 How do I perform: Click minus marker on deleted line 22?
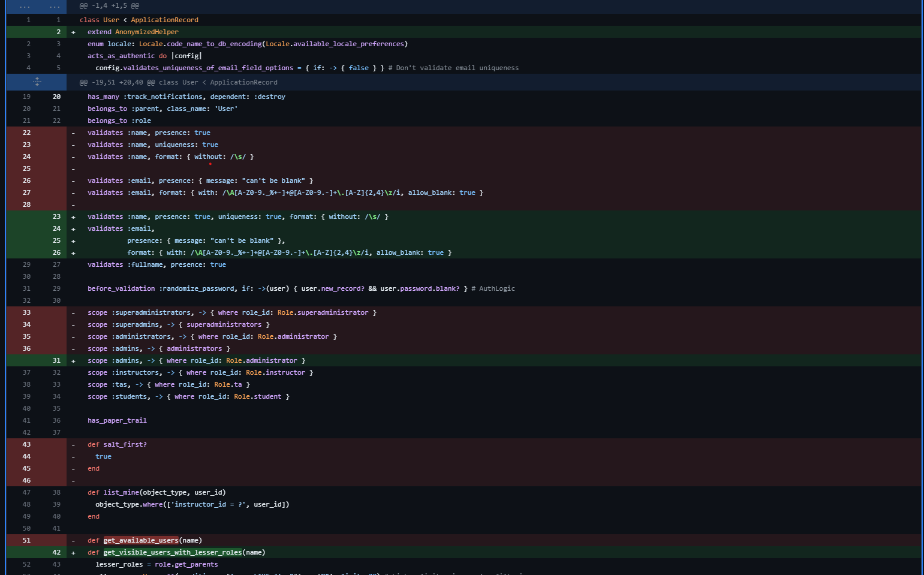(73, 133)
